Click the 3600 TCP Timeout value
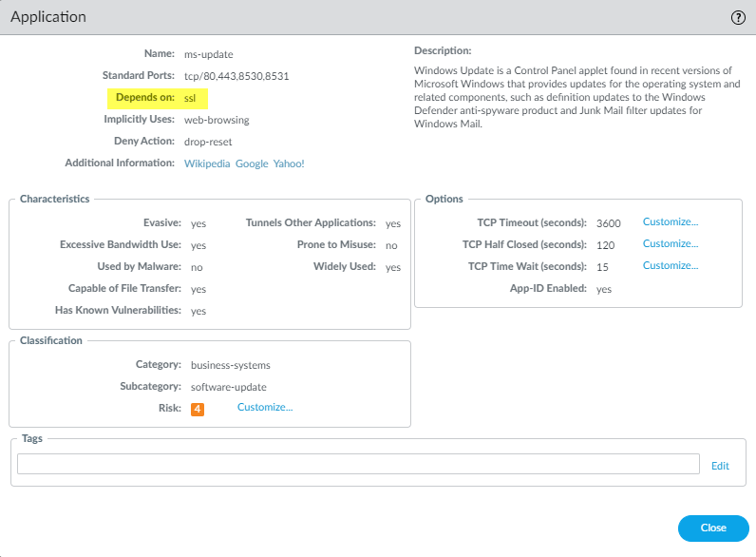Screen dimensions: 756x557 pyautogui.click(x=608, y=223)
